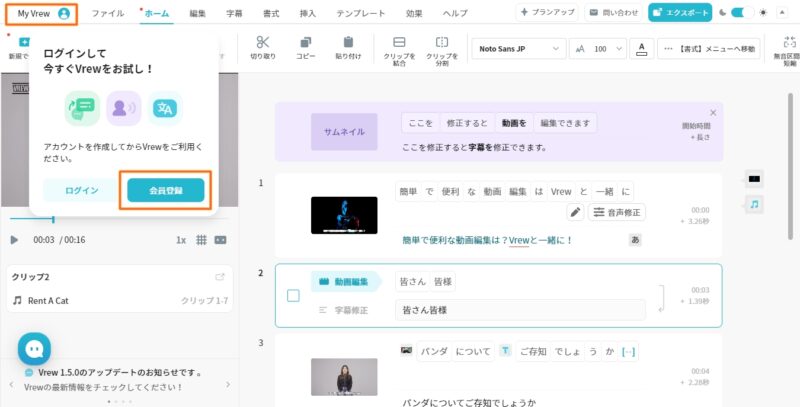Click the 音声修正 button
This screenshot has width=800, height=407.
point(617,212)
